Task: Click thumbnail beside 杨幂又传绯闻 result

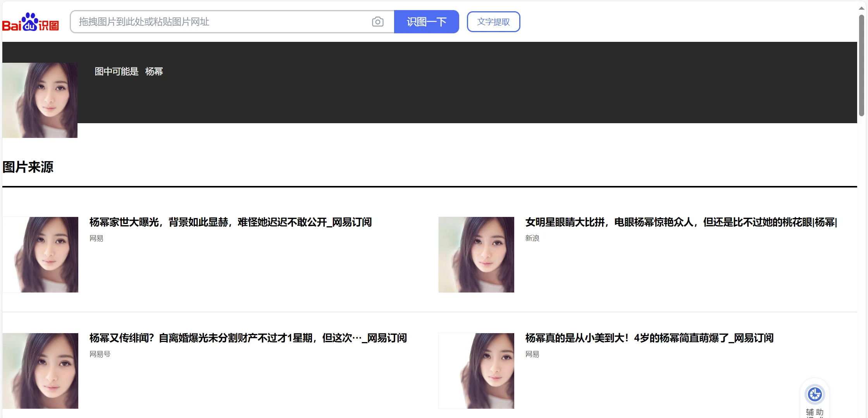Action: coord(40,371)
